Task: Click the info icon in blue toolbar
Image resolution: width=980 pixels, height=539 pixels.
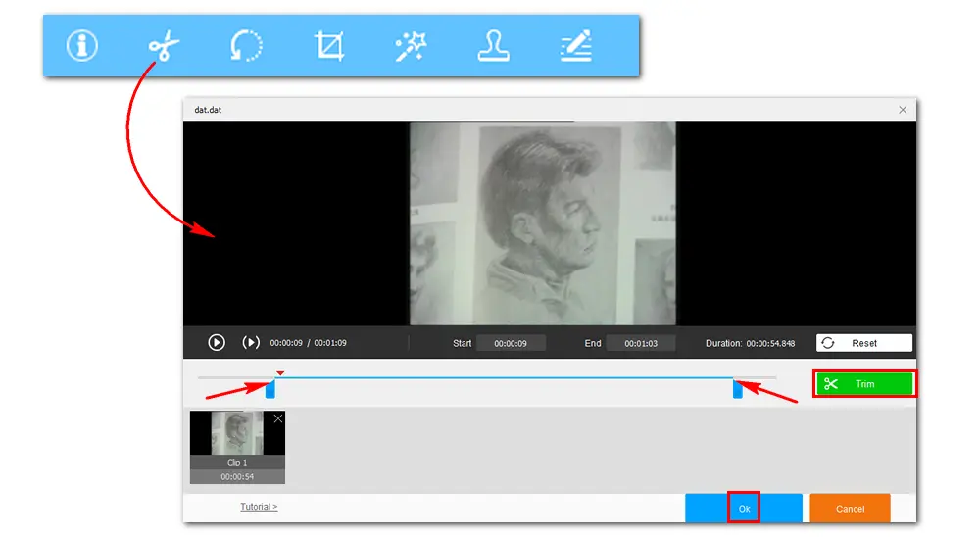Action: (82, 46)
